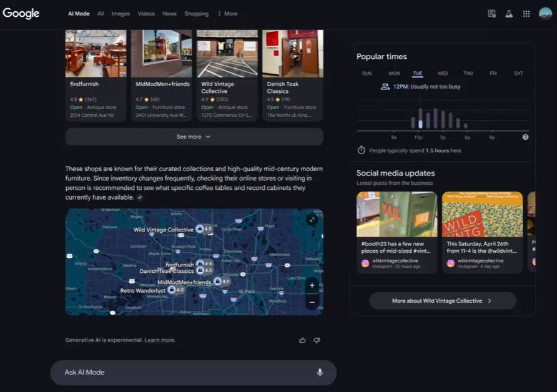557x392 pixels.
Task: Switch to the News tab
Action: pos(169,14)
